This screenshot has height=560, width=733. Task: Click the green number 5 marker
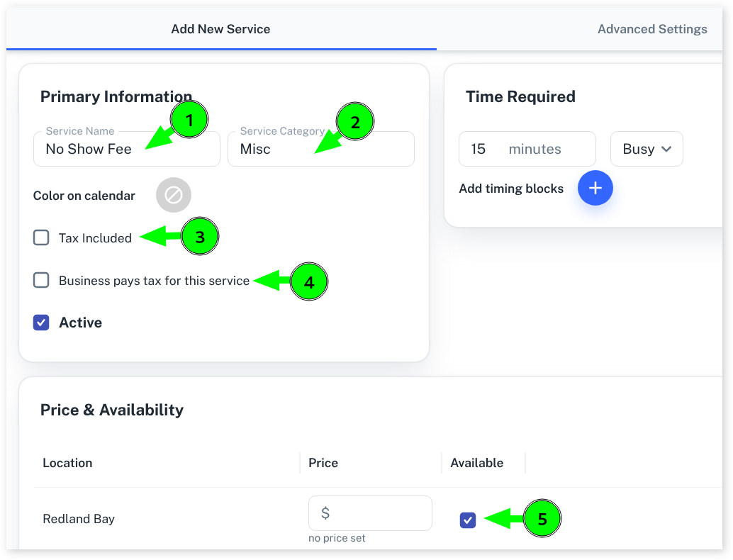click(542, 520)
